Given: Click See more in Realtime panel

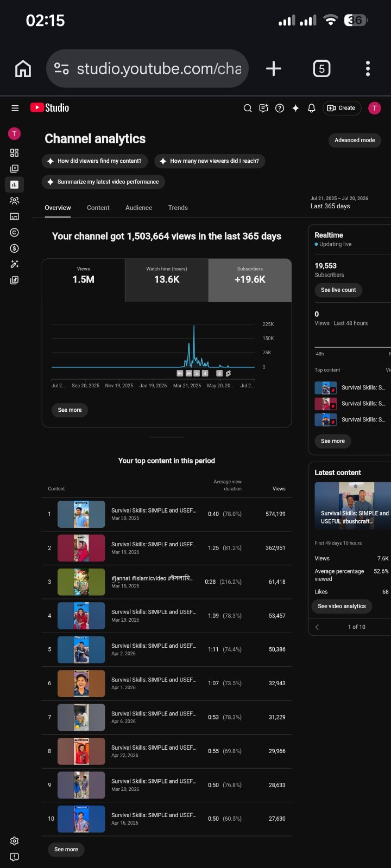Looking at the screenshot, I should tap(333, 441).
